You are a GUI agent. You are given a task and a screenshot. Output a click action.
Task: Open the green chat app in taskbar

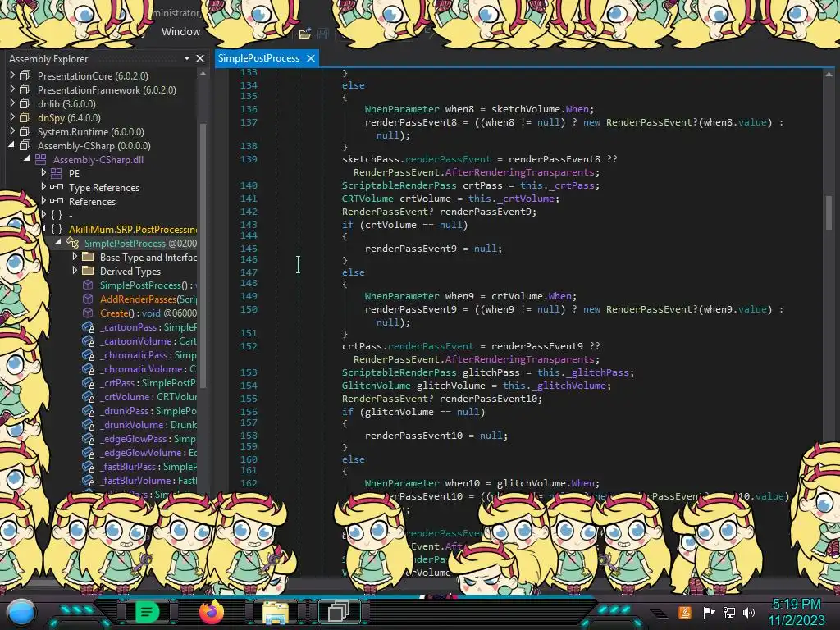(x=147, y=612)
